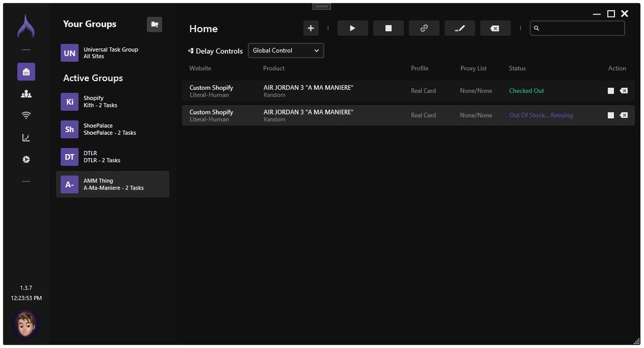Viewport: 644px width, 348px height.
Task: Open the settings gear icon in sidebar
Action: click(26, 160)
